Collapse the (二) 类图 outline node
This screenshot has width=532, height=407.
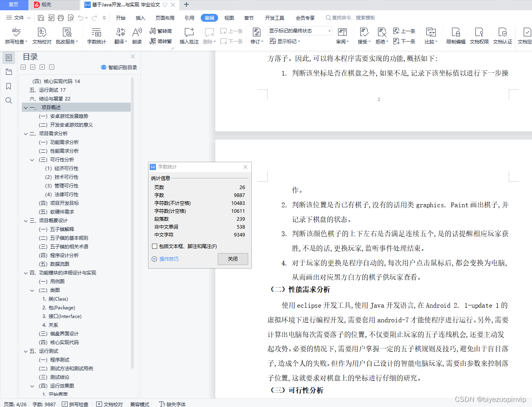pyautogui.click(x=32, y=290)
